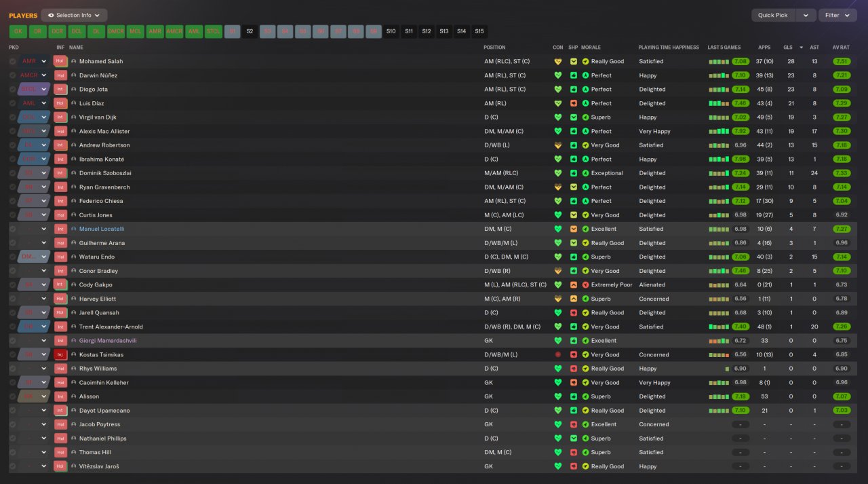This screenshot has width=868, height=484.
Task: Click Giorgi Mamardashvili's sharpness icon
Action: point(574,341)
